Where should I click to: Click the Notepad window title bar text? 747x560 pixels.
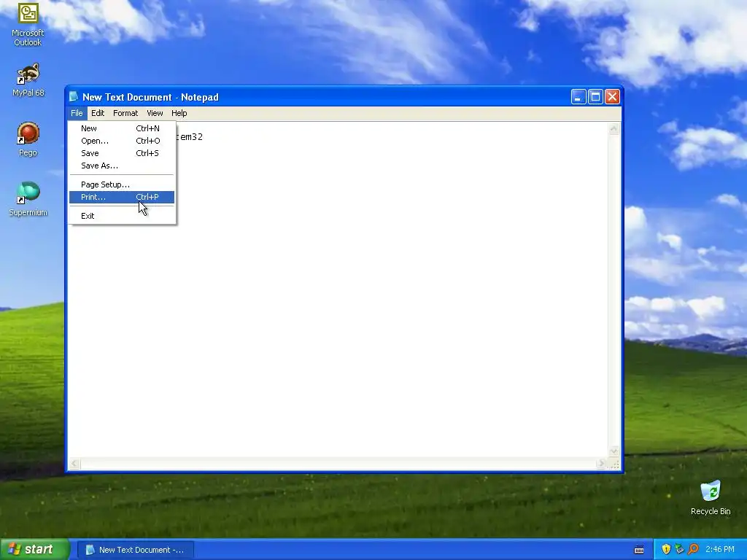pos(150,97)
